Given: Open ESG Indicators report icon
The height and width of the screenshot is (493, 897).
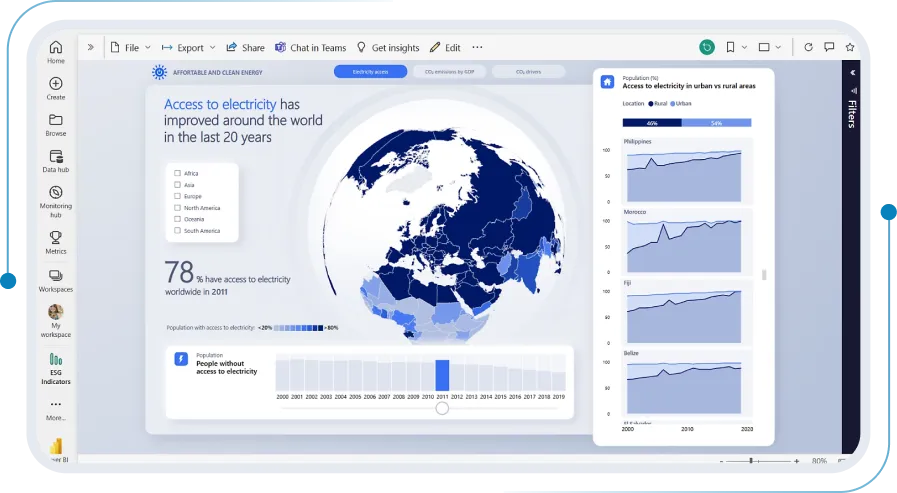Looking at the screenshot, I should coord(55,359).
